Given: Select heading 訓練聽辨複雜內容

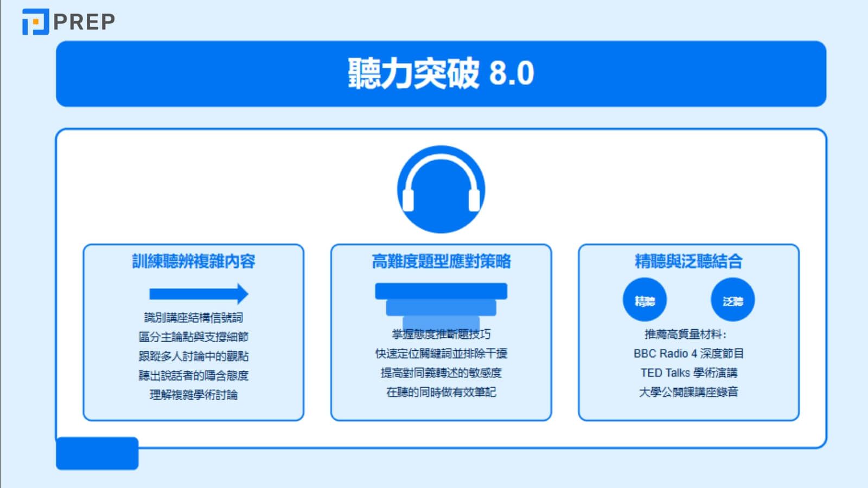Looking at the screenshot, I should [194, 261].
